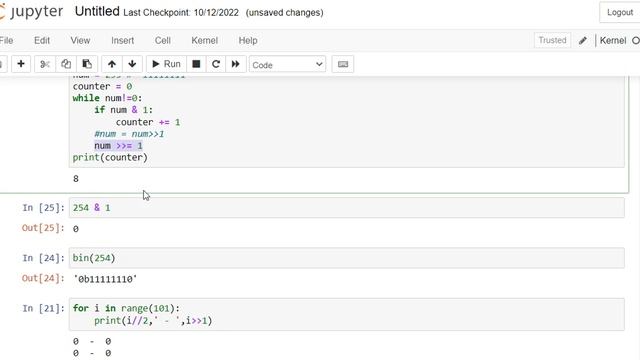Open the Insert menu
640x360 pixels.
(122, 40)
